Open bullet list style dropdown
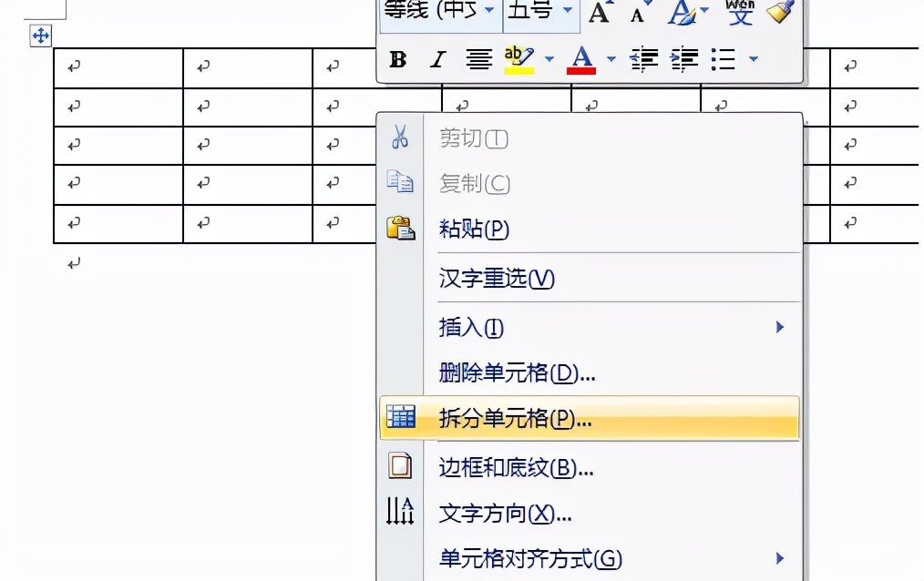 pyautogui.click(x=753, y=59)
